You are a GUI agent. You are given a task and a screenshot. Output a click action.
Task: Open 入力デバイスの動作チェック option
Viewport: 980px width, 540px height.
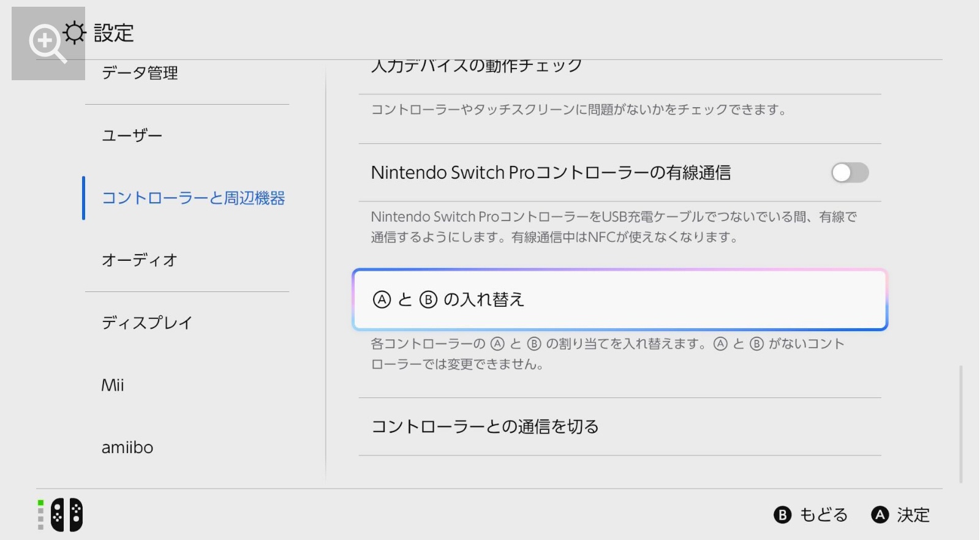tap(620, 66)
